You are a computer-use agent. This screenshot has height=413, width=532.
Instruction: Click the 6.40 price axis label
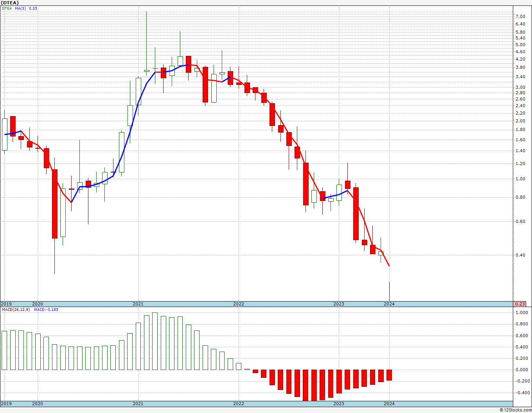[x=520, y=24]
